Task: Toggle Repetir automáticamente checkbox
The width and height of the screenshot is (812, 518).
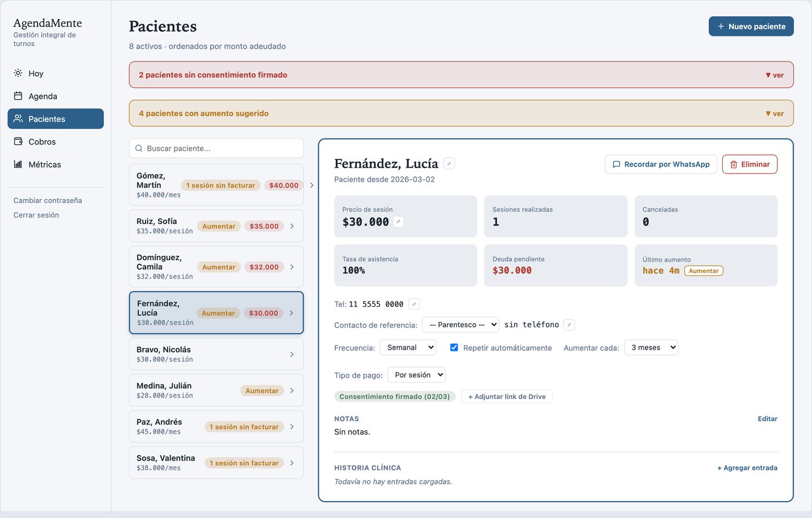Action: click(x=454, y=347)
